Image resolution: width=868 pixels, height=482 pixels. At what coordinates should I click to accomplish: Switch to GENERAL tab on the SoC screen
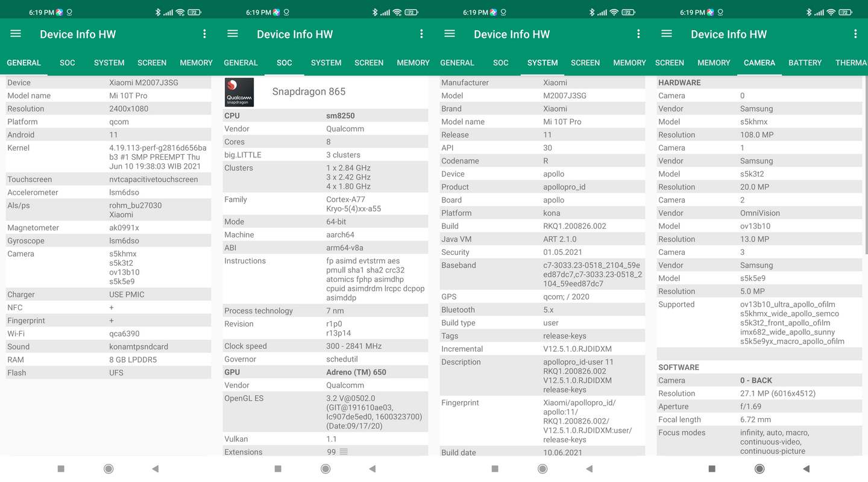241,63
